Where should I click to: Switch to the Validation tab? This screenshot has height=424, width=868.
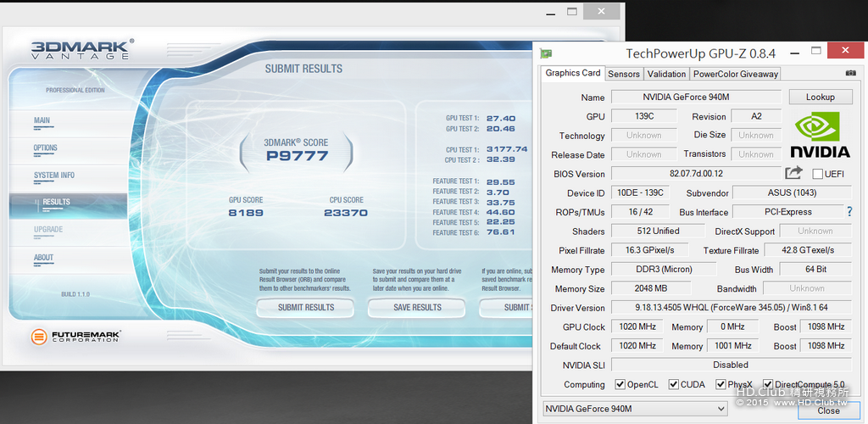[x=666, y=74]
